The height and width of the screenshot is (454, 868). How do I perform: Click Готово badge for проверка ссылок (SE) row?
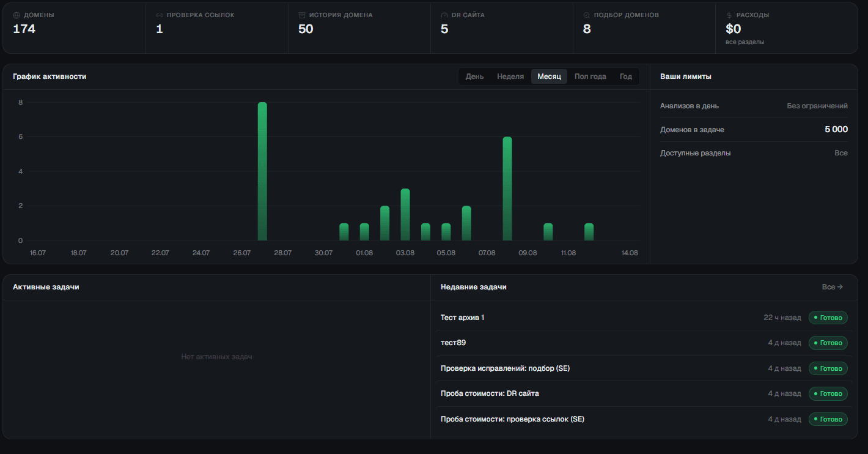pyautogui.click(x=828, y=419)
